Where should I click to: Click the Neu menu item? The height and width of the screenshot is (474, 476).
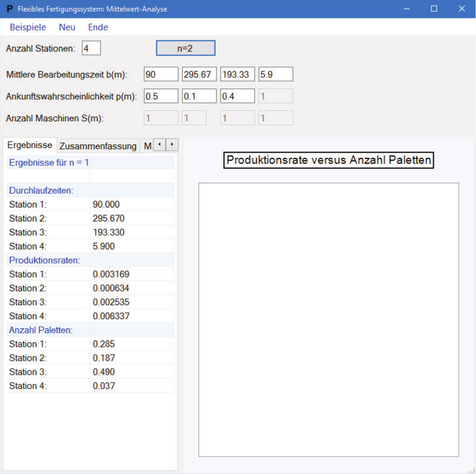pos(67,27)
